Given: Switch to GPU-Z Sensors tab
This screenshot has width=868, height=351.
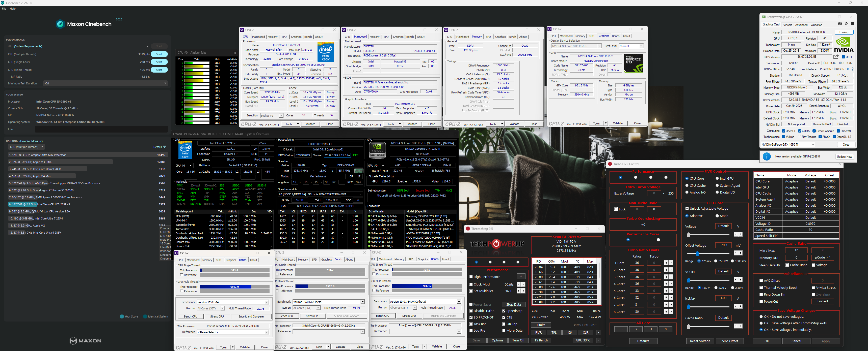Looking at the screenshot, I should (787, 24).
